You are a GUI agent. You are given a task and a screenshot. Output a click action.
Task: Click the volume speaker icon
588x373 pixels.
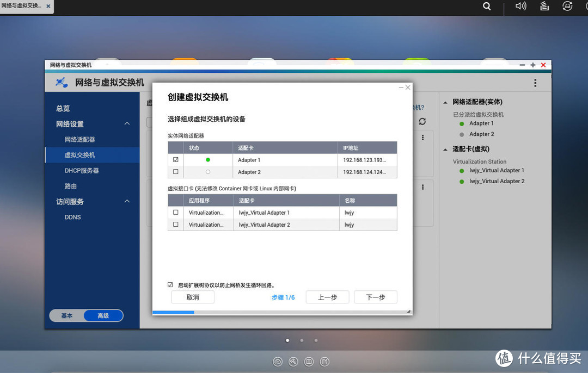point(520,6)
